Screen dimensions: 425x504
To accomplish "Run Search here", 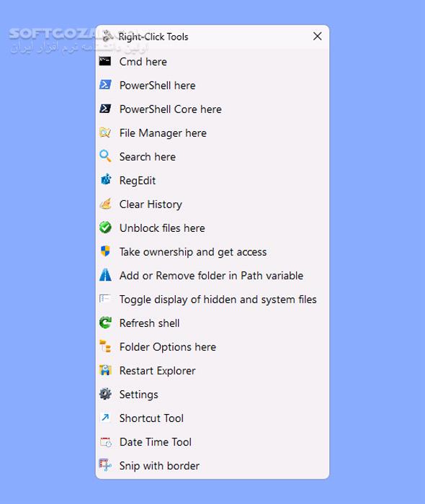I will click(212, 156).
